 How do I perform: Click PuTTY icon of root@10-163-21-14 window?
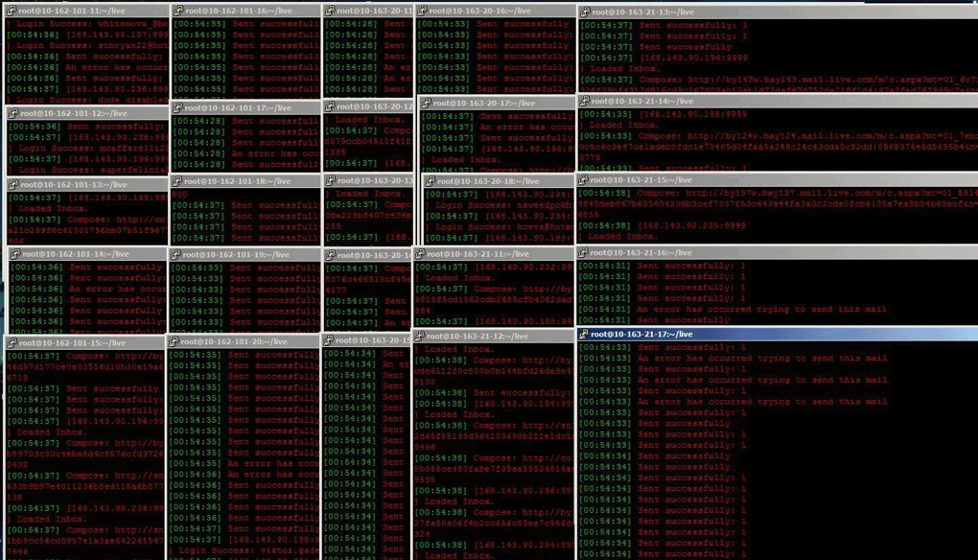(585, 101)
